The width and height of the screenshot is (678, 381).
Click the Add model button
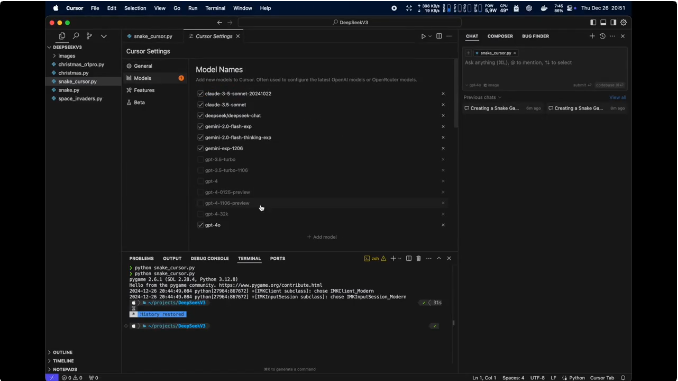click(322, 237)
